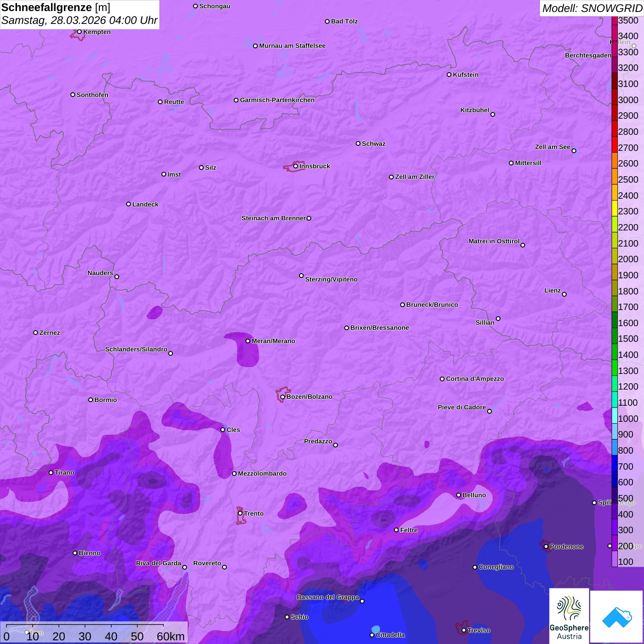This screenshot has width=644, height=644.
Task: Click the "3500" legend value
Action: 628,20
